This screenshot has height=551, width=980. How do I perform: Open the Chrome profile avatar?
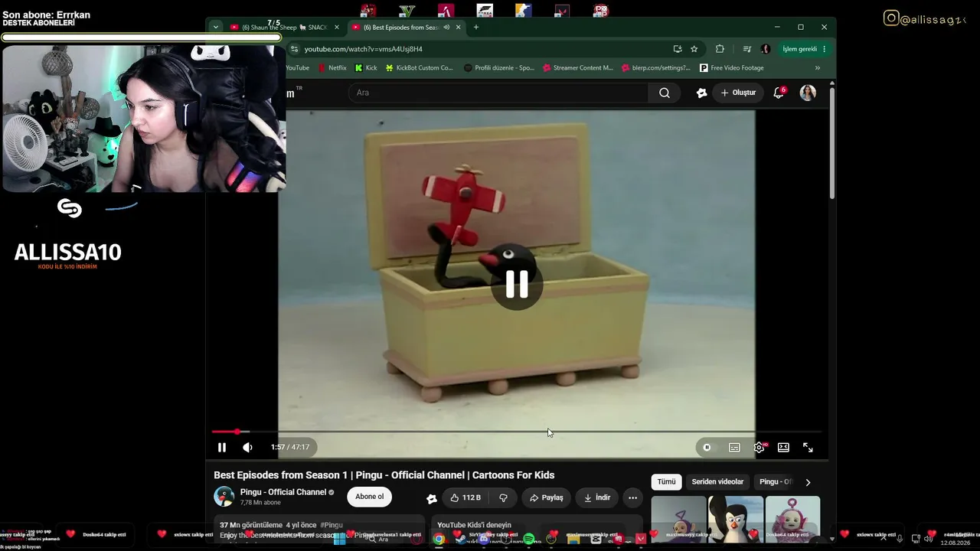point(766,49)
